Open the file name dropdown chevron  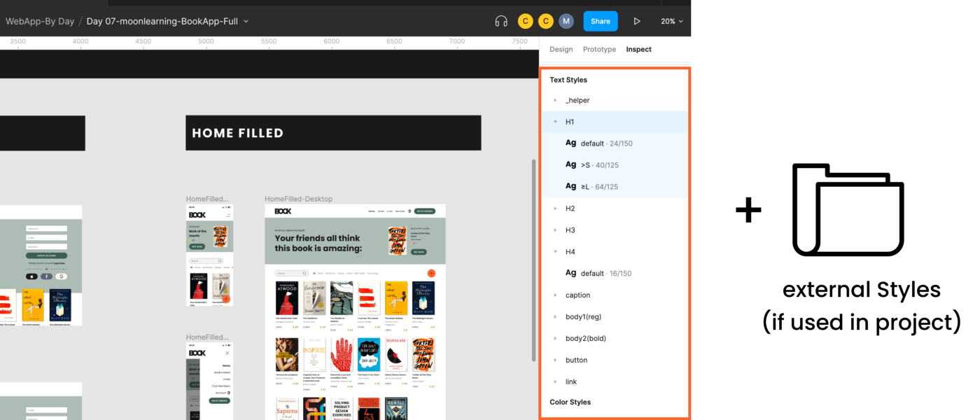coord(246,22)
